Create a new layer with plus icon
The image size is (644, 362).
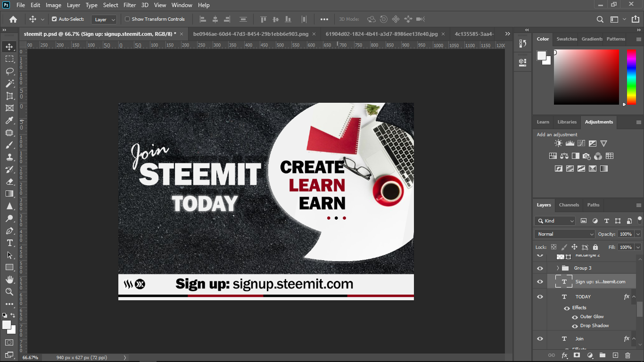615,355
